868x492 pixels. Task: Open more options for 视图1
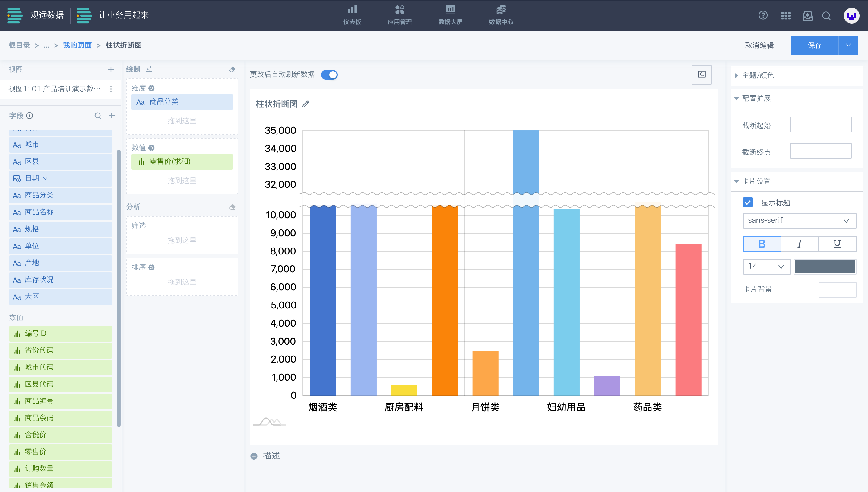(x=111, y=89)
